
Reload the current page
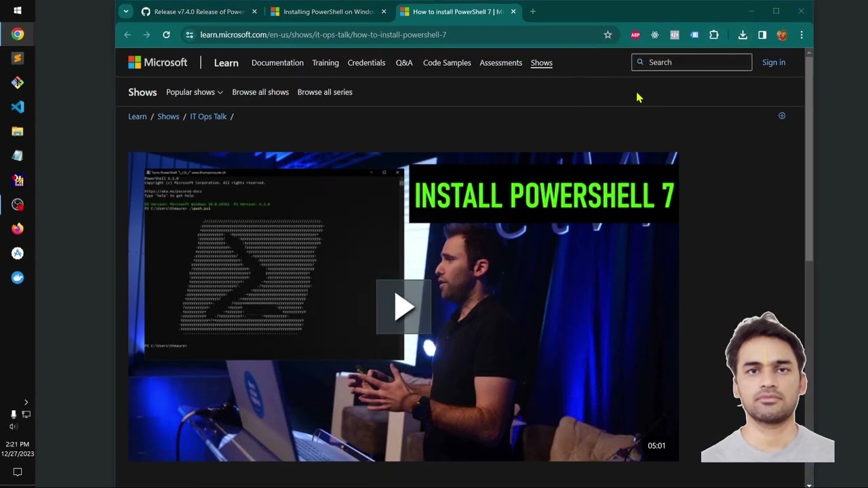coord(166,35)
